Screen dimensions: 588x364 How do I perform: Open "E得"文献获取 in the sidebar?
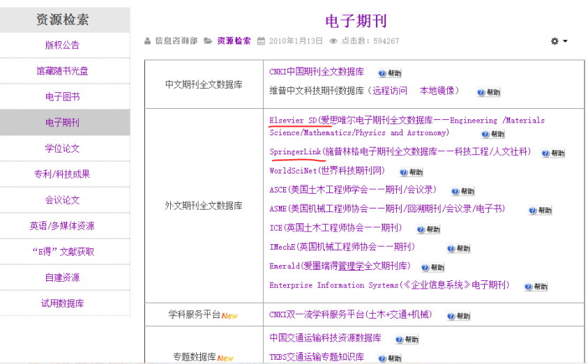coord(62,252)
